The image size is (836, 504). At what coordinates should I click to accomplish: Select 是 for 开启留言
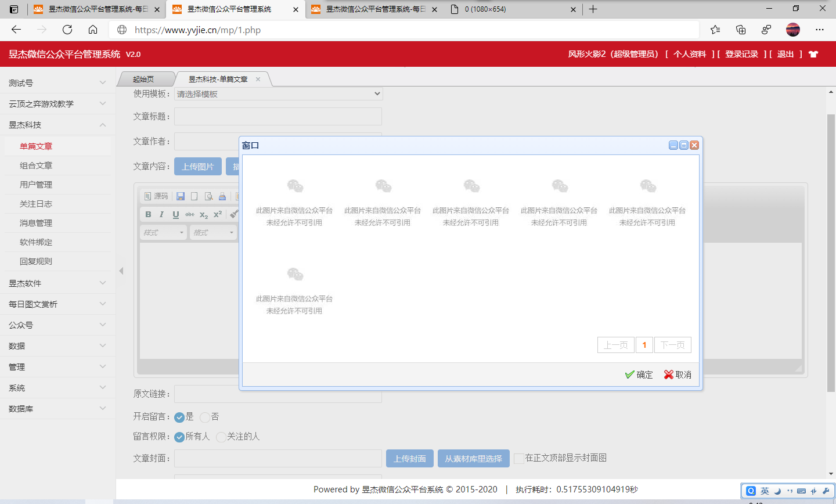(x=179, y=417)
